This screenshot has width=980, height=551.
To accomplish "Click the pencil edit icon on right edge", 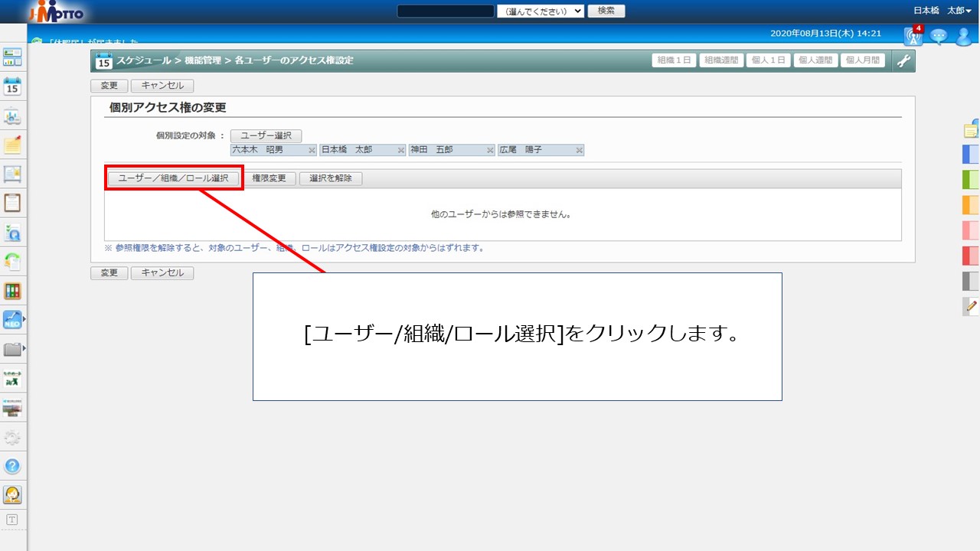I will (x=972, y=306).
